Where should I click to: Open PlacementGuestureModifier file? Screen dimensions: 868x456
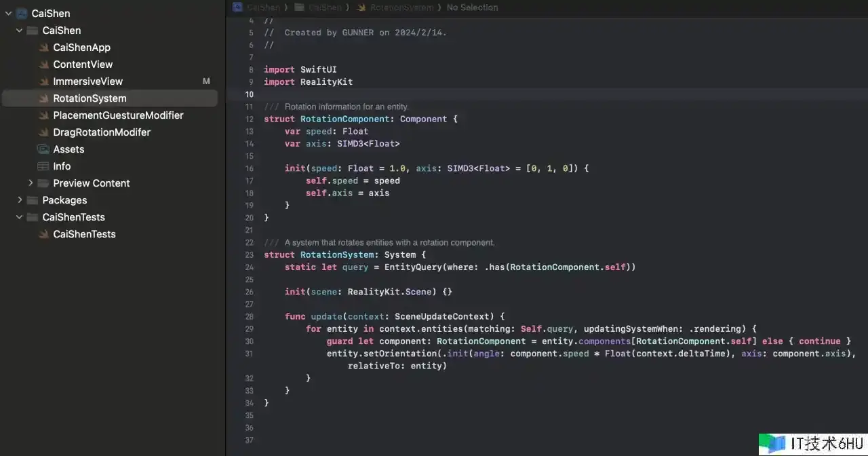pos(118,115)
